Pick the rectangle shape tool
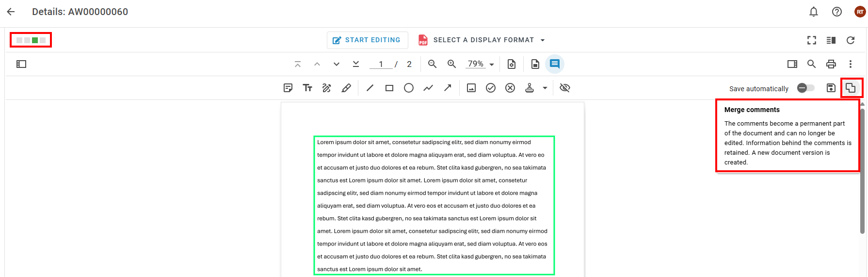This screenshot has width=868, height=277. pos(389,88)
